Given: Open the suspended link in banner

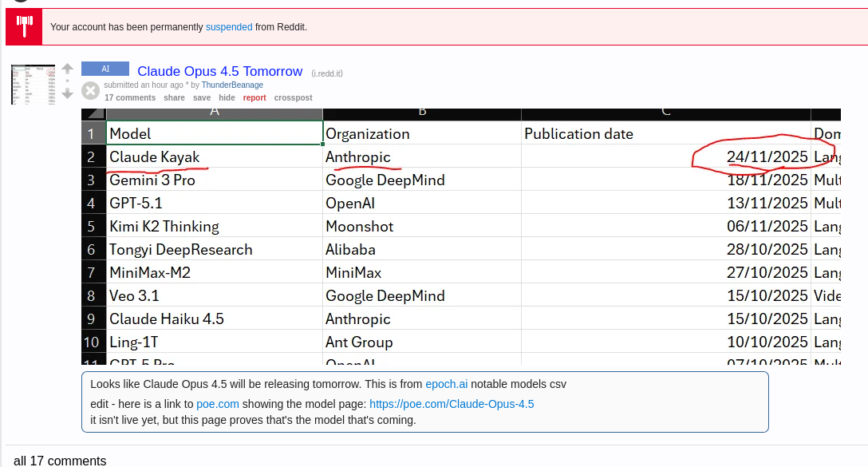Looking at the screenshot, I should pos(229,27).
